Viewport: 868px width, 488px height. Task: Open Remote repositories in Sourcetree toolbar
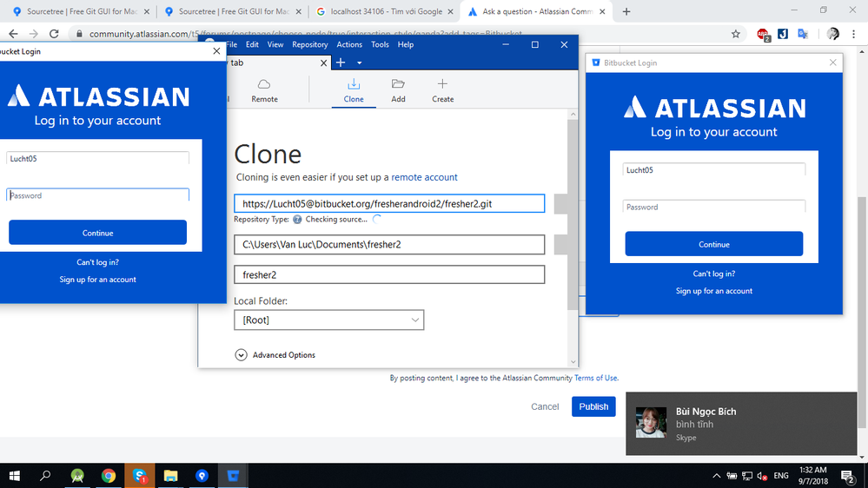[264, 90]
